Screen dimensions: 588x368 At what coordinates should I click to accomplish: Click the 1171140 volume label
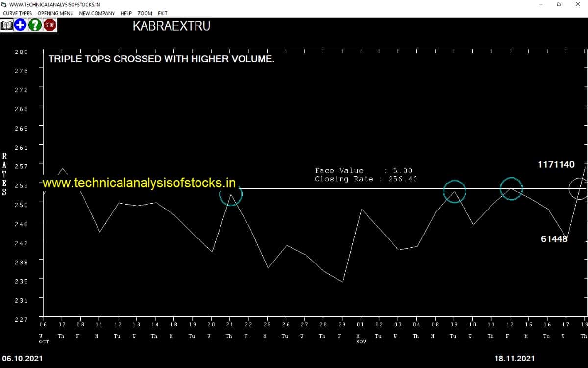[x=556, y=165]
